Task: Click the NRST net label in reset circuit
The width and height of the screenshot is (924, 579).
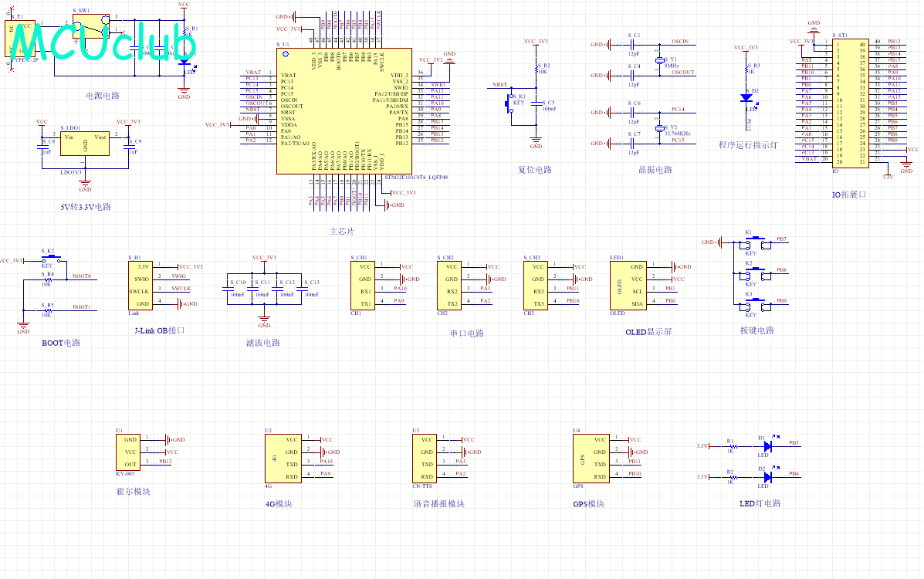Action: (499, 85)
